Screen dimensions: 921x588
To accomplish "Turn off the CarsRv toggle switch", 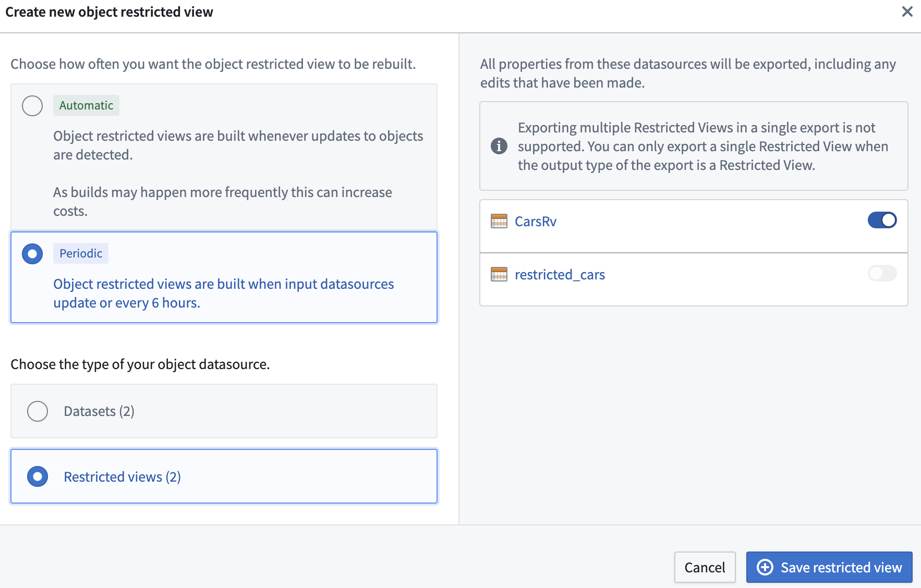I will (x=882, y=220).
